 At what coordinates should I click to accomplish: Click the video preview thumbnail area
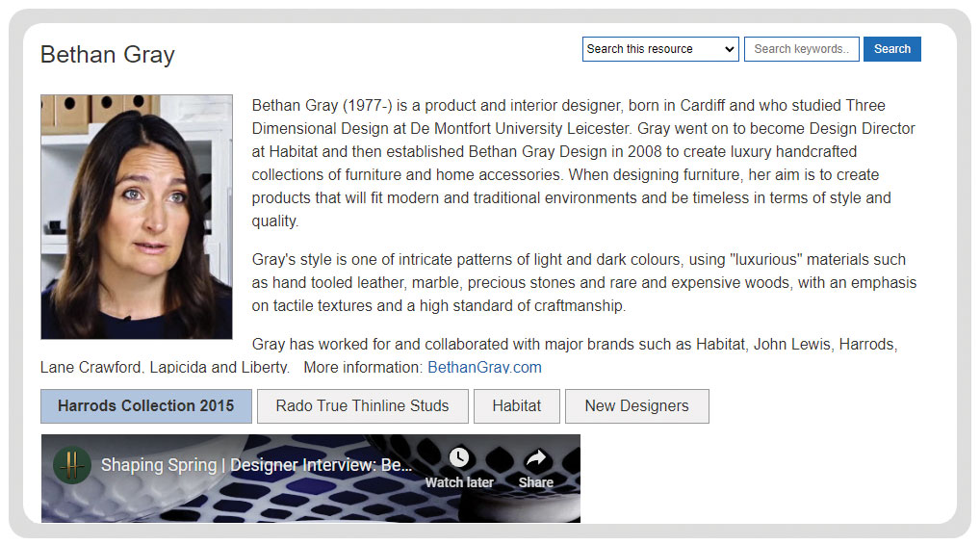click(311, 479)
